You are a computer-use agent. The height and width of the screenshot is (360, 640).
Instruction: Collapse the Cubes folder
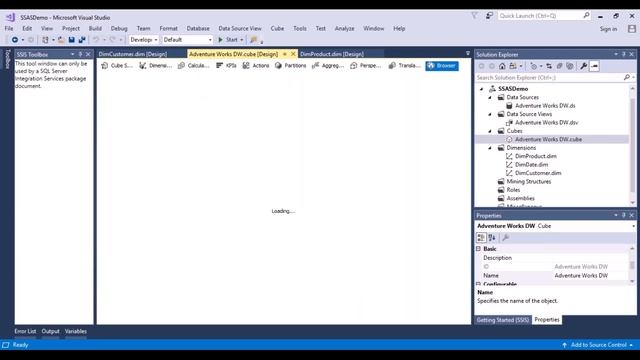pyautogui.click(x=490, y=131)
